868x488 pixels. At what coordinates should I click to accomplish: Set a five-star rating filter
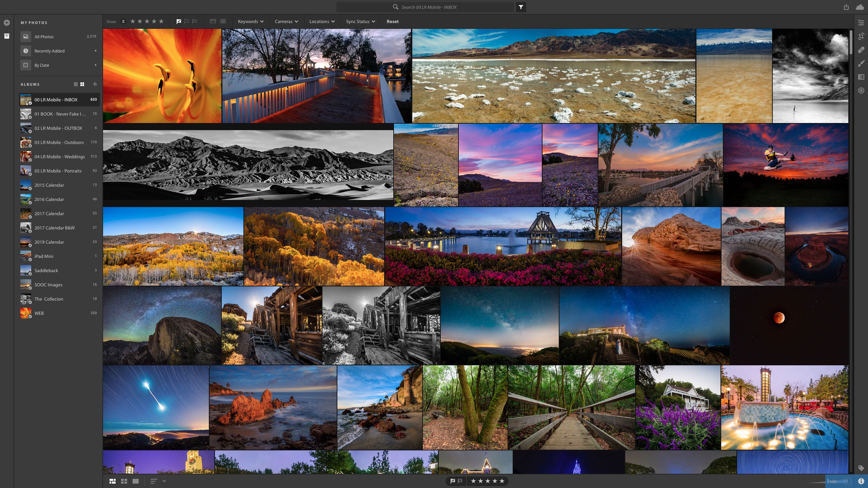pos(161,21)
